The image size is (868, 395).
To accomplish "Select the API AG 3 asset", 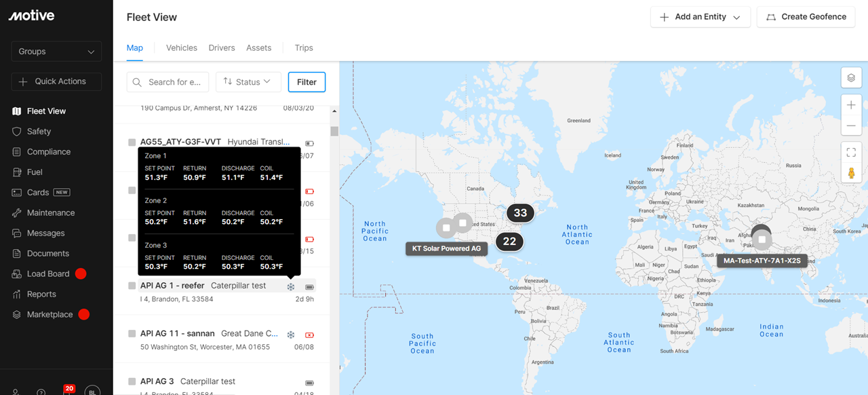I will click(x=157, y=381).
